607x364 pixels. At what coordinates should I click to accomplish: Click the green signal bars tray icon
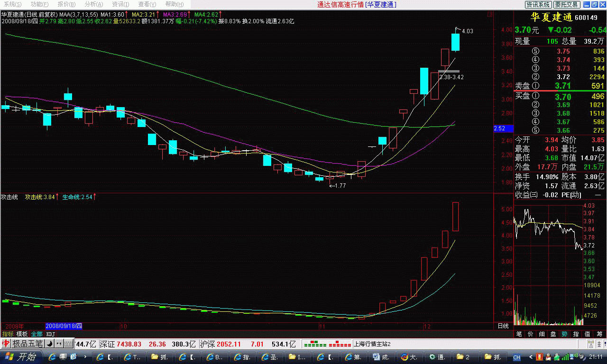565,357
